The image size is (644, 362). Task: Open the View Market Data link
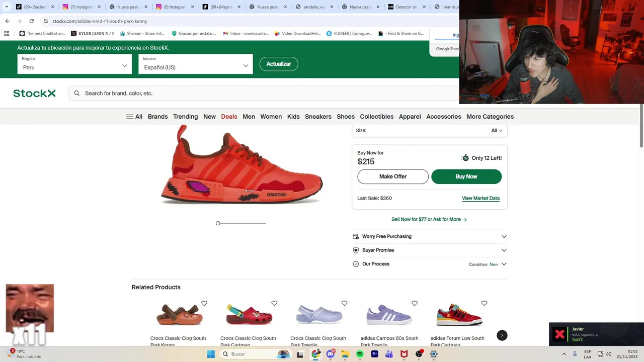tap(480, 198)
